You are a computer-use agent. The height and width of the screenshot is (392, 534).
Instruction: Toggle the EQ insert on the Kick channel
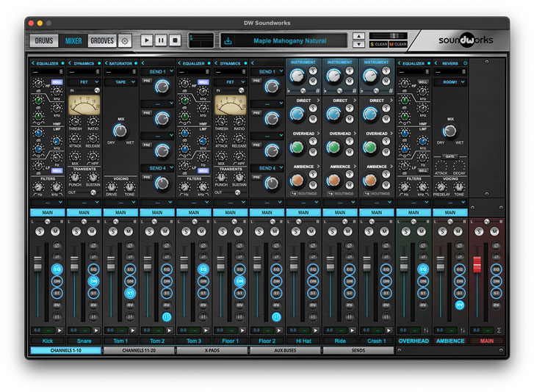point(57,269)
